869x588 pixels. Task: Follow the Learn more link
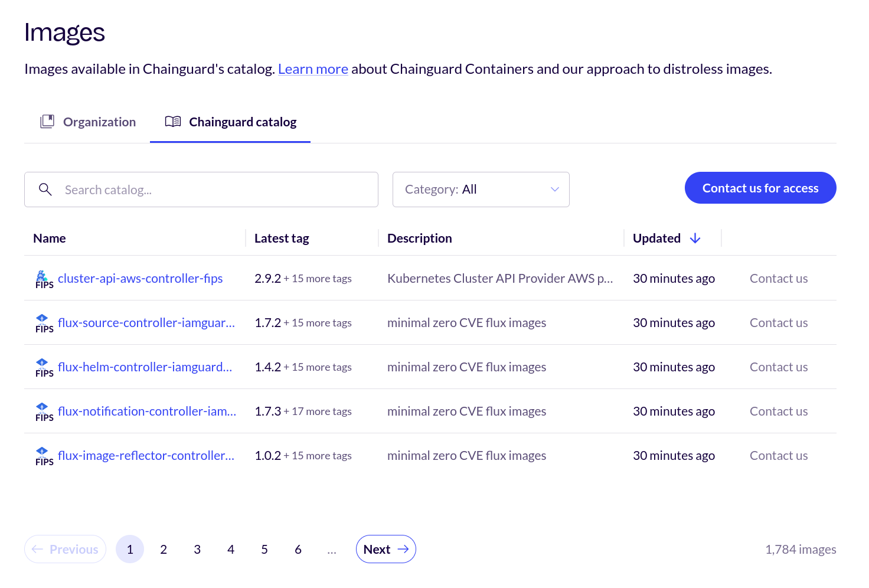313,69
